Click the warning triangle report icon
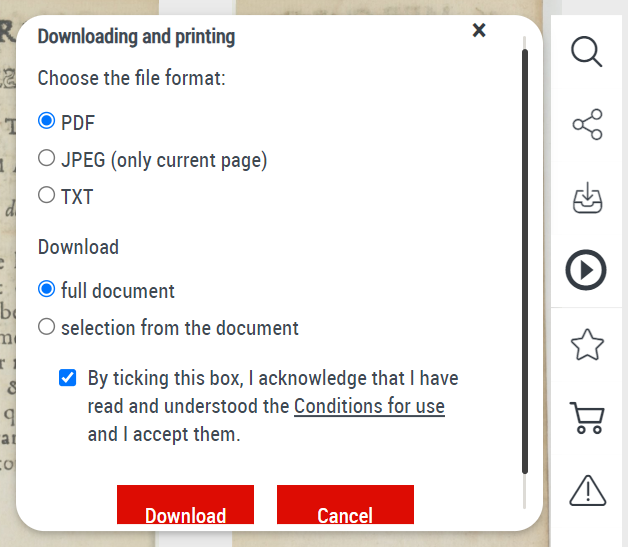 [587, 490]
